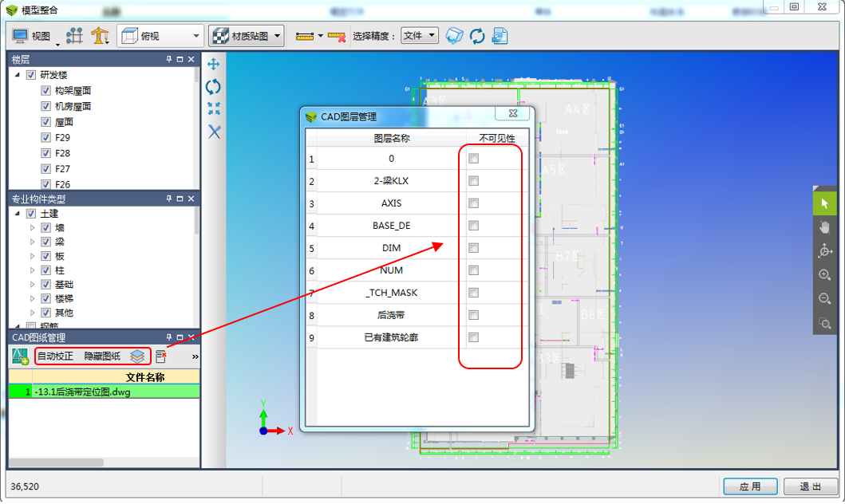Image resolution: width=845 pixels, height=504 pixels.
Task: Pin the 楼层 panel
Action: click(168, 59)
